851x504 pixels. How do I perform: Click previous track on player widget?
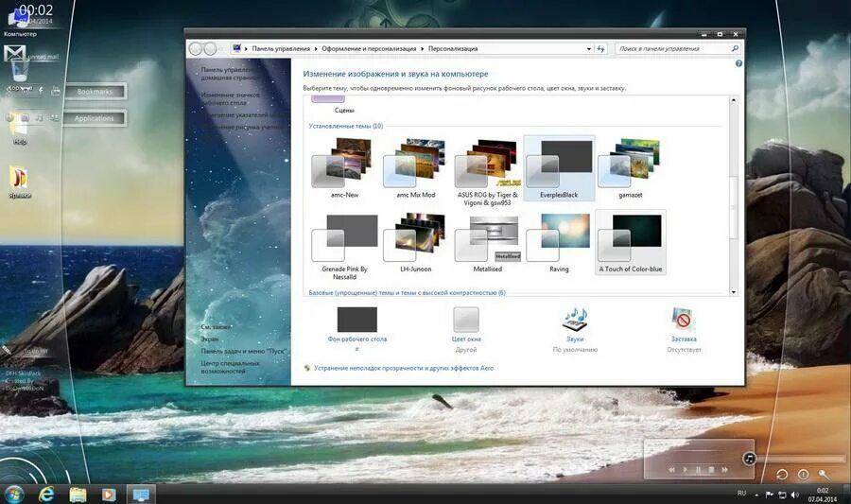[672, 470]
